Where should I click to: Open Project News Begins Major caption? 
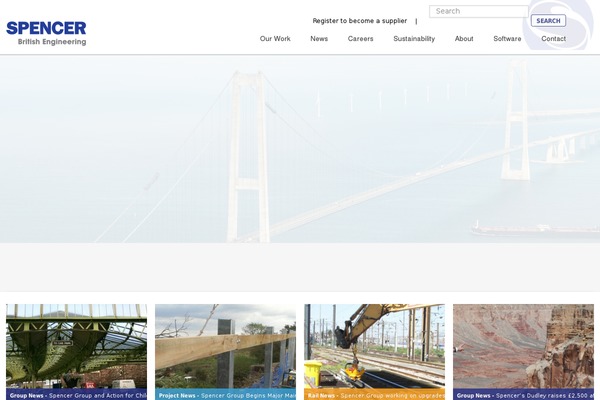click(x=225, y=395)
